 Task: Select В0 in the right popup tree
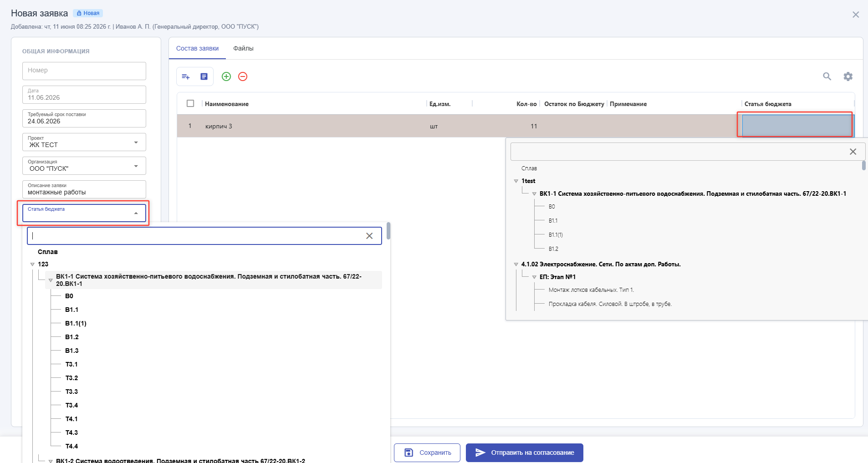(551, 207)
